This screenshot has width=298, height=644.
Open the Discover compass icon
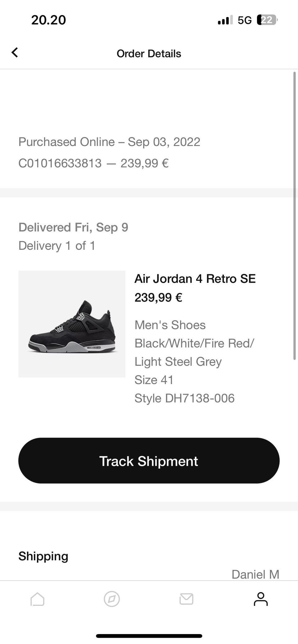point(112,599)
